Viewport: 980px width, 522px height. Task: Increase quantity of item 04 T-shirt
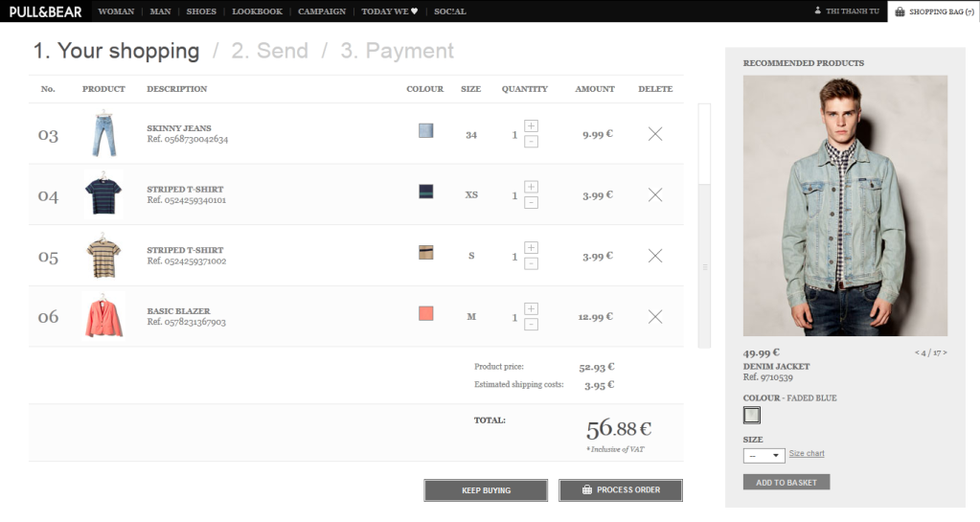click(532, 187)
